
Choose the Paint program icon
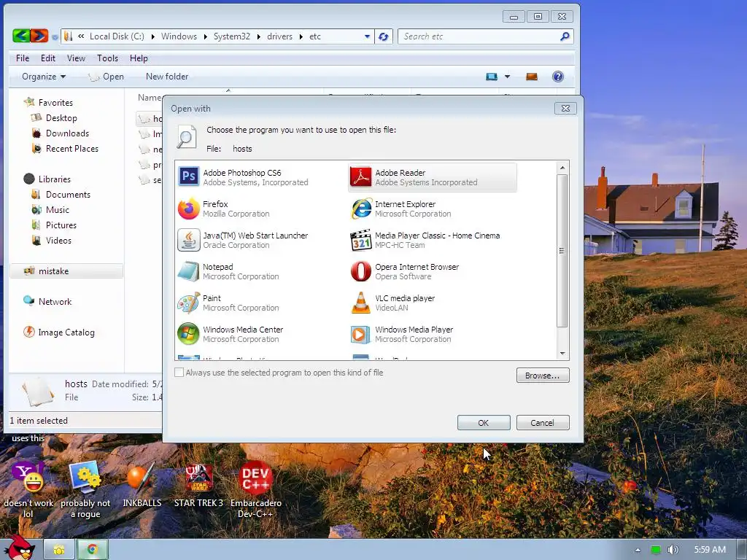tap(189, 303)
